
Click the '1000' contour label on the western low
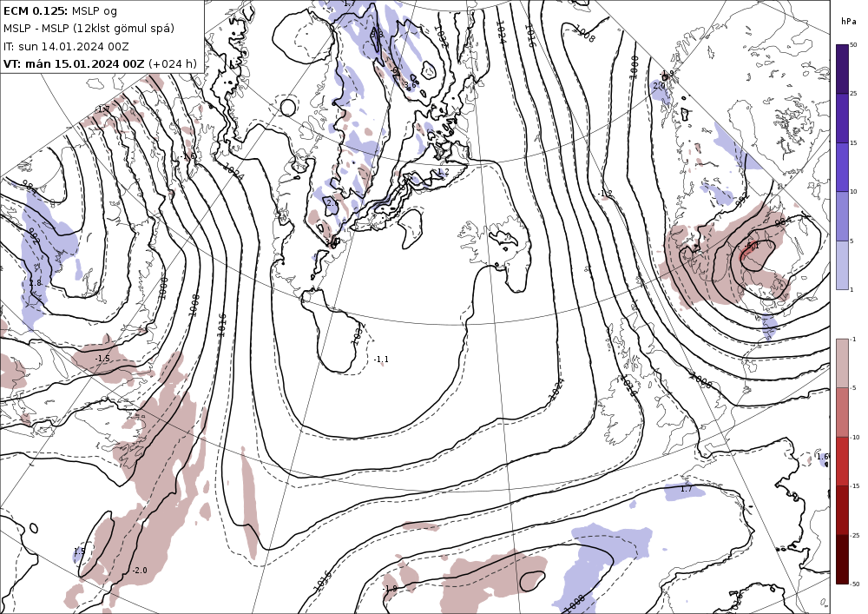pos(163,288)
